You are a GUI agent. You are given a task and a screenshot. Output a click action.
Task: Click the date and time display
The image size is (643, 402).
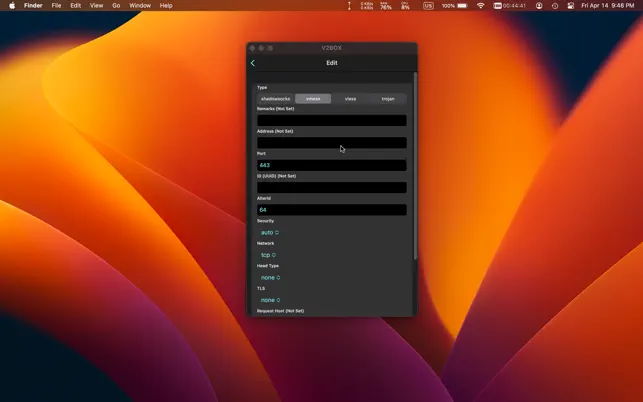(x=608, y=6)
